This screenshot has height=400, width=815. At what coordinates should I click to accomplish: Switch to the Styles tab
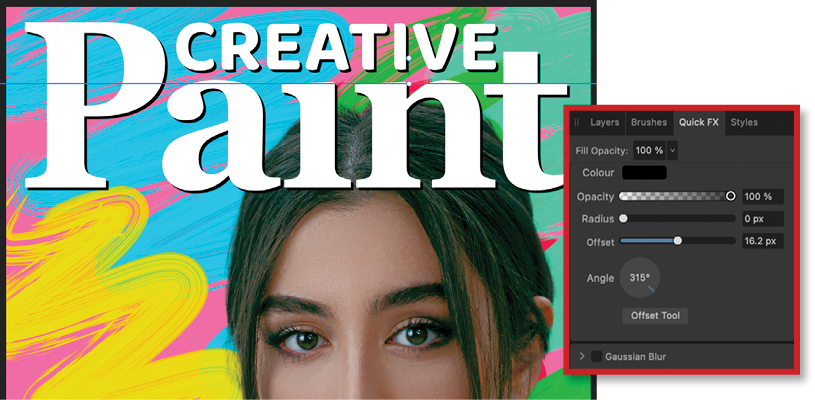pos(744,123)
